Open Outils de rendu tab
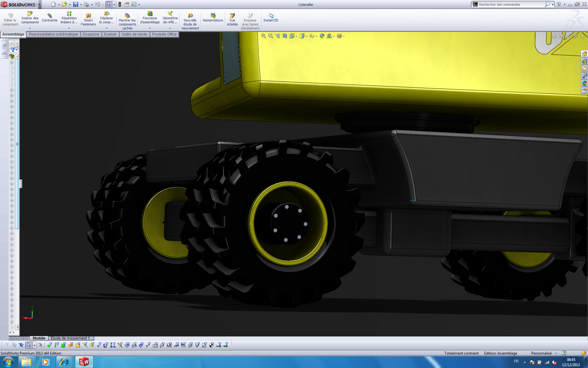588x368 pixels. (x=134, y=34)
